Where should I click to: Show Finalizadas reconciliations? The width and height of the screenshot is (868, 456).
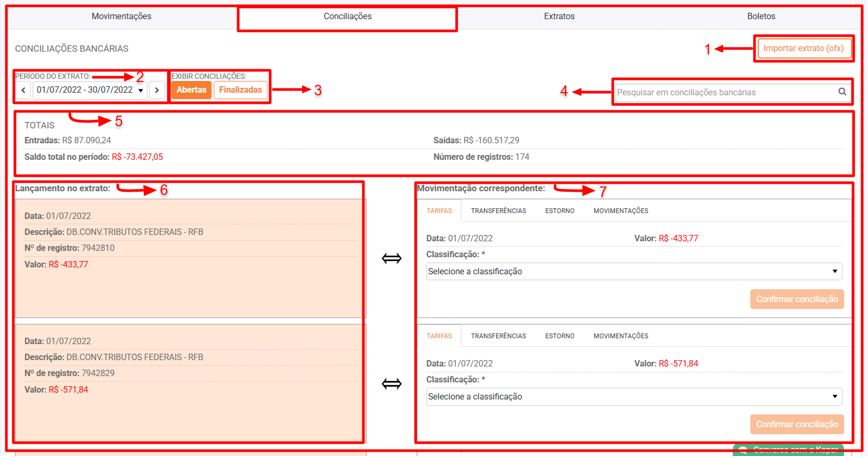(240, 90)
